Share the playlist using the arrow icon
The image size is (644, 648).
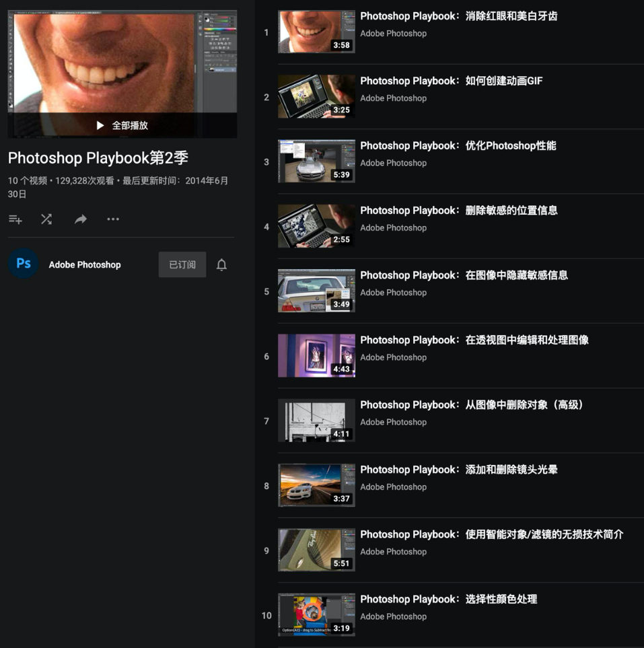pos(81,219)
